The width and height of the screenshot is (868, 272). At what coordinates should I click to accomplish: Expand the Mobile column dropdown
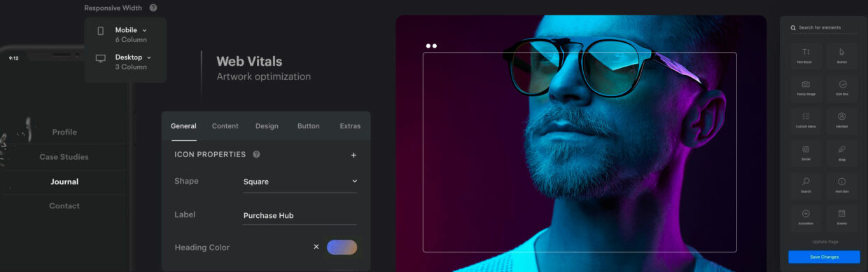(x=145, y=30)
